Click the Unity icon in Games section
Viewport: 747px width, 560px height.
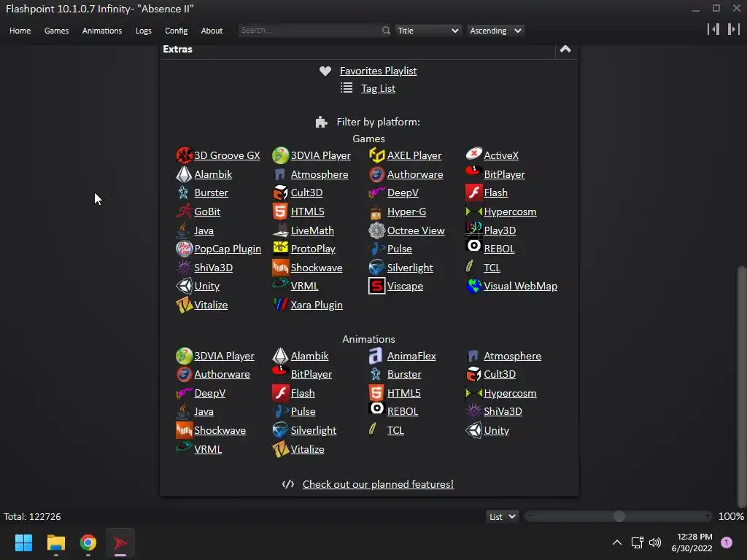(184, 286)
